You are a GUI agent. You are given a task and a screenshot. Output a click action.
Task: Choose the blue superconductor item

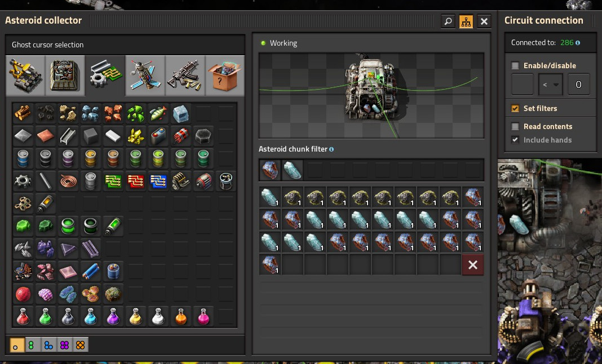click(x=91, y=271)
